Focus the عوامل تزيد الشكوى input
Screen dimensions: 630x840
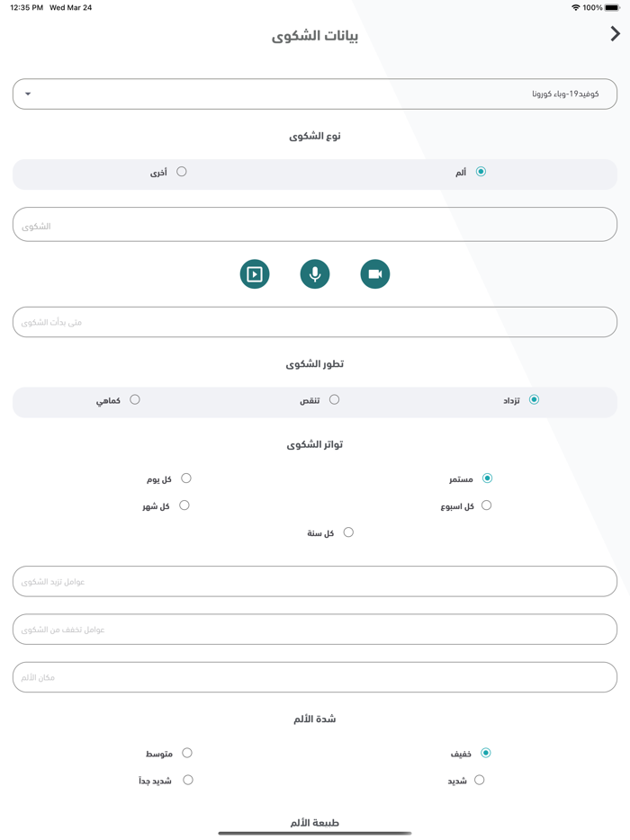pyautogui.click(x=314, y=581)
